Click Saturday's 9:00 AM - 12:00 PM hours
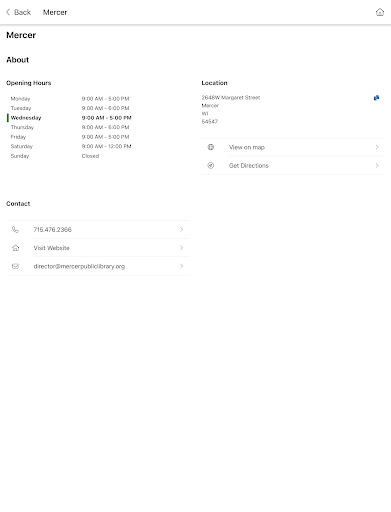Screen dimensions: 391x512 [x=106, y=146]
